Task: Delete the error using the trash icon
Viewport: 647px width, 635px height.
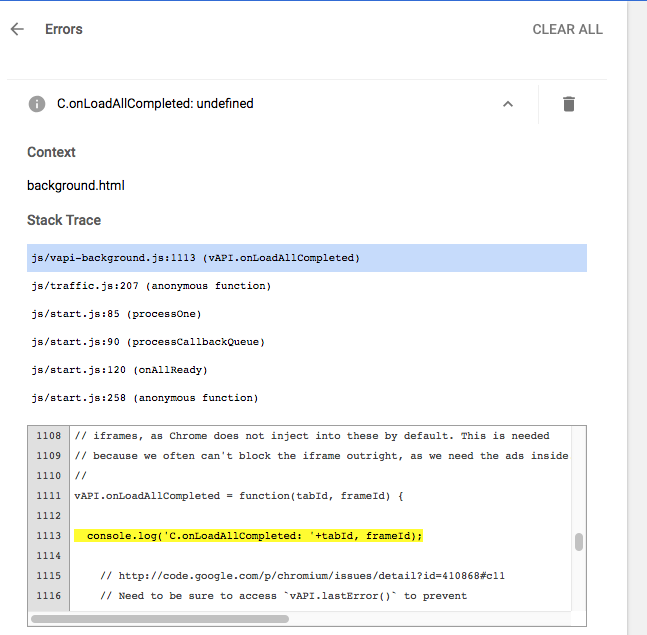Action: pyautogui.click(x=569, y=104)
